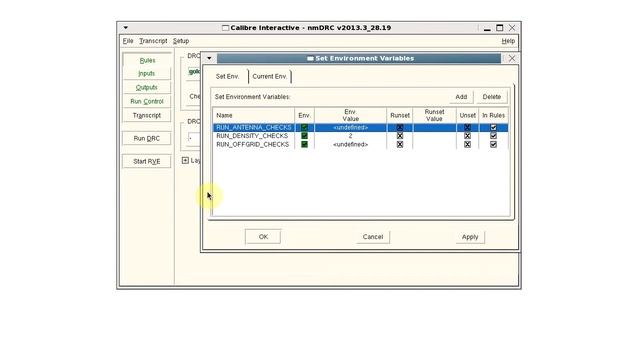Toggle Unset checkbox for RUN_ANTENNA_CHECKS

[x=467, y=127]
